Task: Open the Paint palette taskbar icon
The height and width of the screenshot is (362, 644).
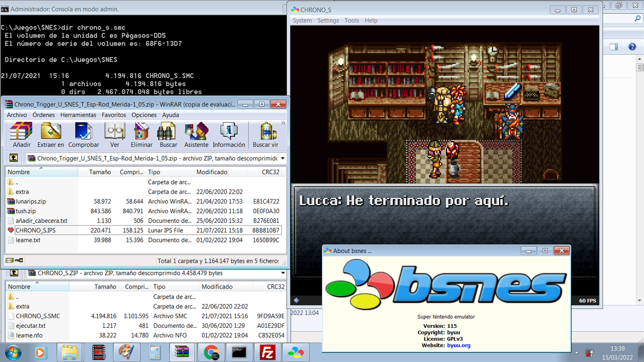Action: point(126,352)
